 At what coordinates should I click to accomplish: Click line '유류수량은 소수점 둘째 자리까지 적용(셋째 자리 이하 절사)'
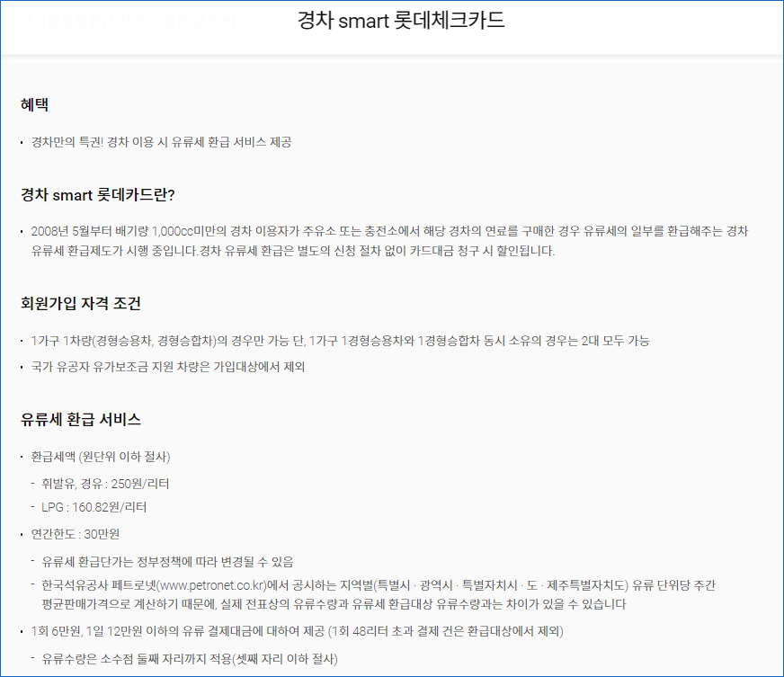(x=190, y=658)
